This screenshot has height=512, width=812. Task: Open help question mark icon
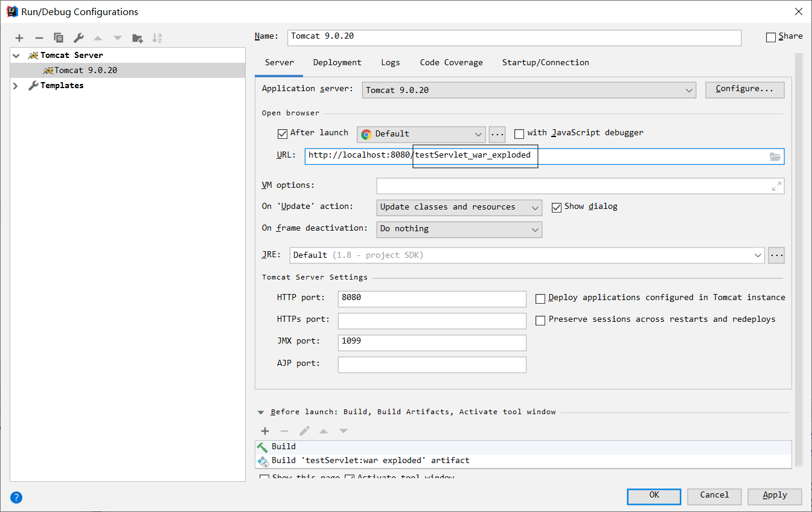(16, 498)
